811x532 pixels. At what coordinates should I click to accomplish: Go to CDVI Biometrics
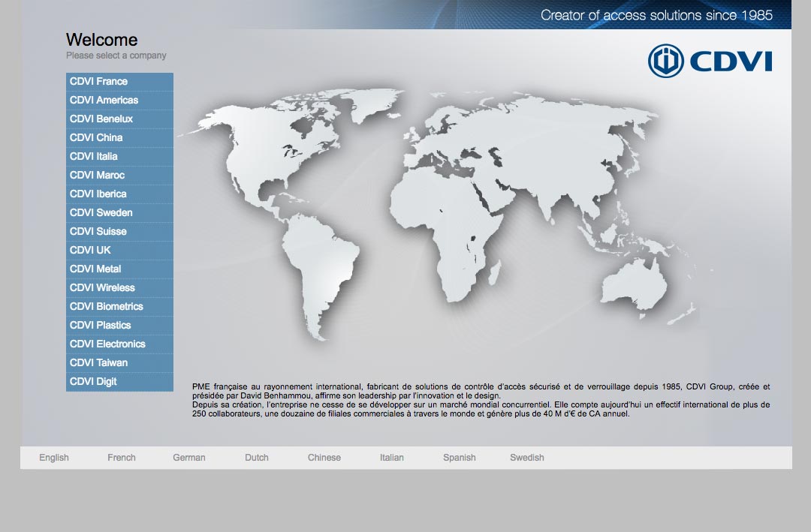(119, 307)
